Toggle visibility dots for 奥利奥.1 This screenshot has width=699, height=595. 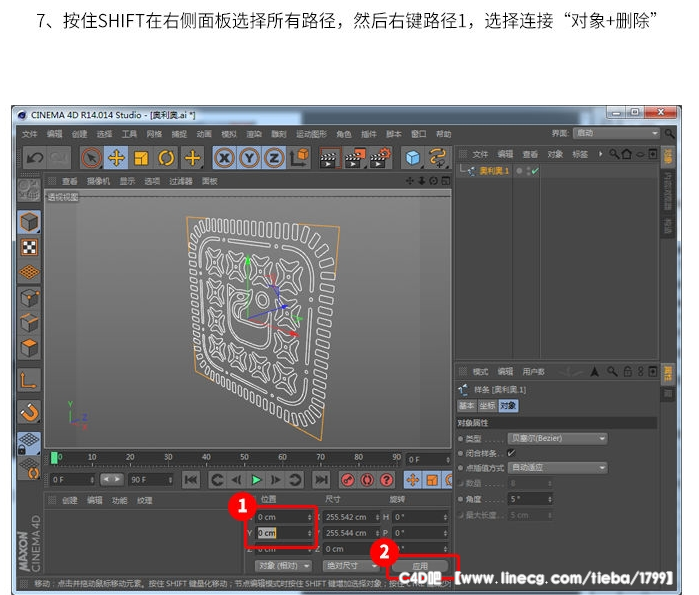click(x=527, y=171)
